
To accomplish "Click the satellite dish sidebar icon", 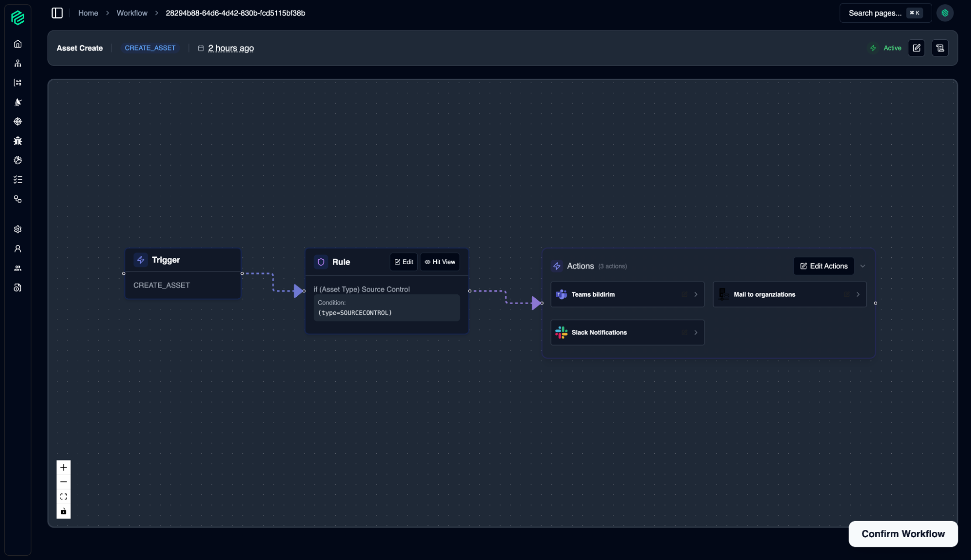I will [x=18, y=102].
